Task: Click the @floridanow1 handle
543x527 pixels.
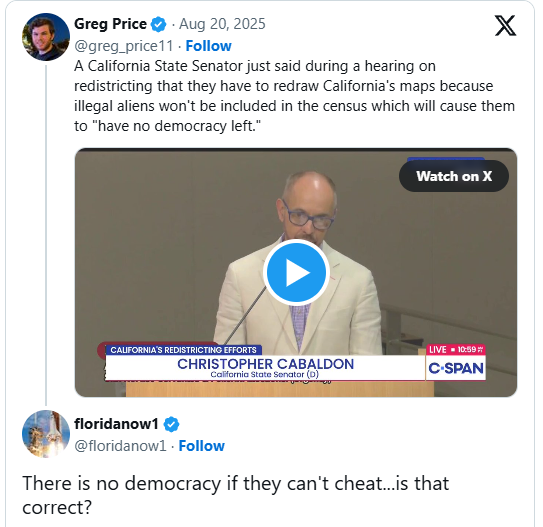Action: 121,446
